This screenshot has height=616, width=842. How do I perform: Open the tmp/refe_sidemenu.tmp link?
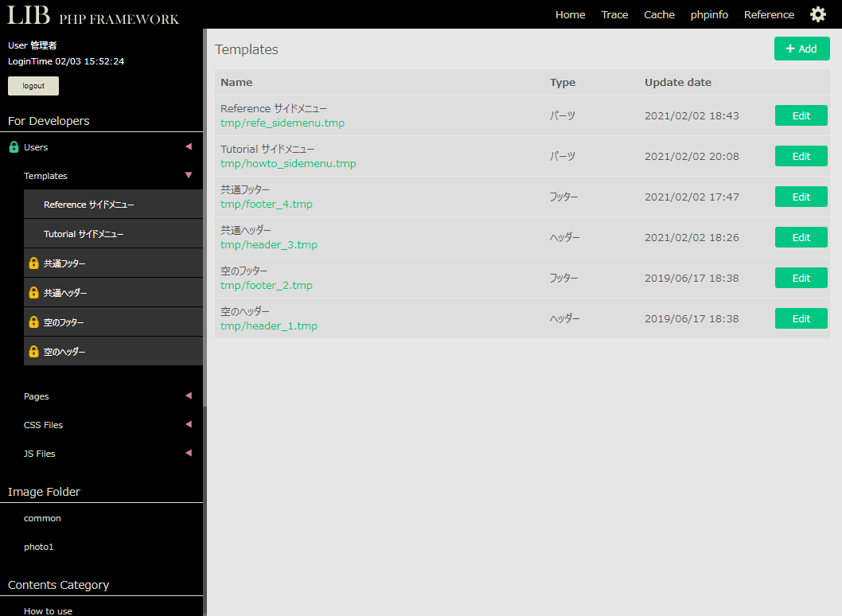coord(283,123)
